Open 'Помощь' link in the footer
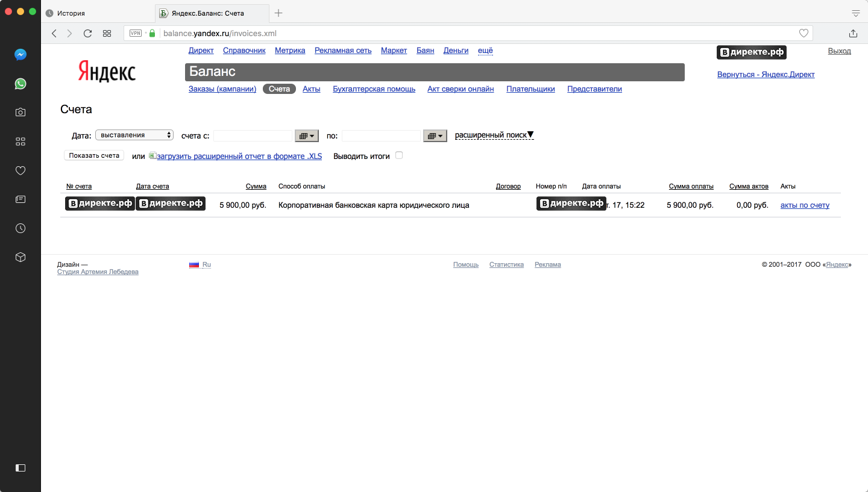Screen dimensions: 868x492 [466, 265]
